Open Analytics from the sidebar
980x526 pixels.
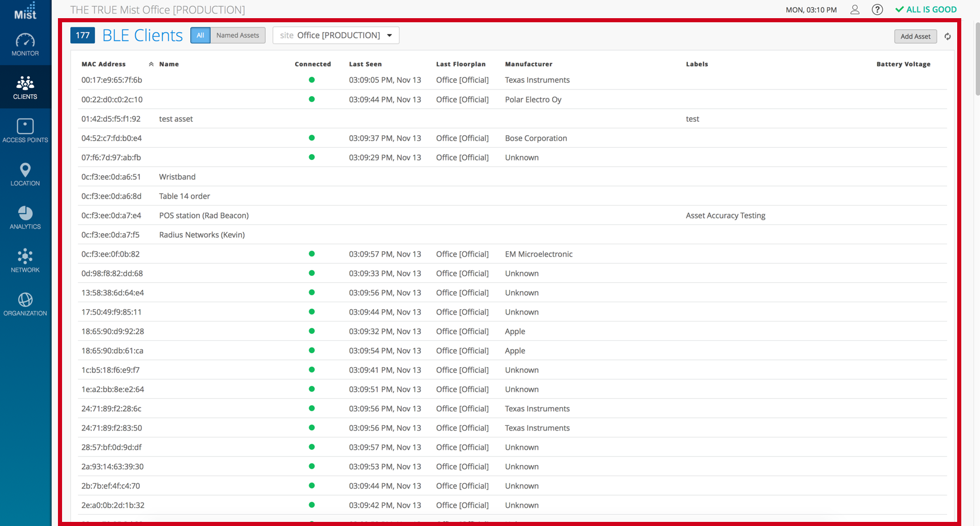25,218
